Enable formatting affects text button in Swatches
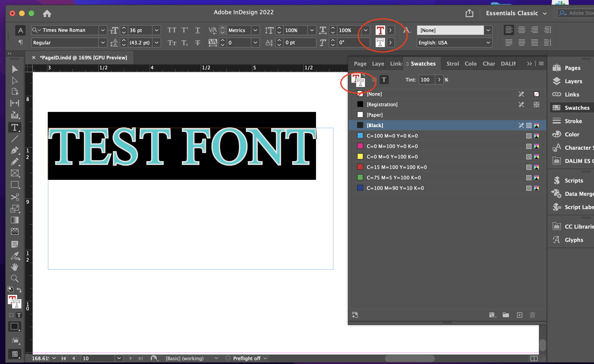594x364 pixels. [384, 80]
